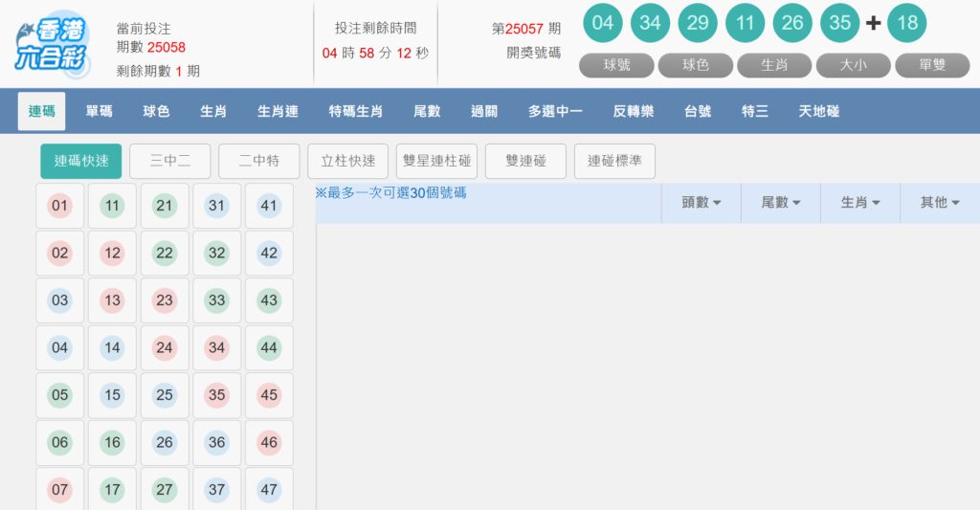Image resolution: width=980 pixels, height=510 pixels.
Task: Pick number ball 37
Action: pos(217,489)
